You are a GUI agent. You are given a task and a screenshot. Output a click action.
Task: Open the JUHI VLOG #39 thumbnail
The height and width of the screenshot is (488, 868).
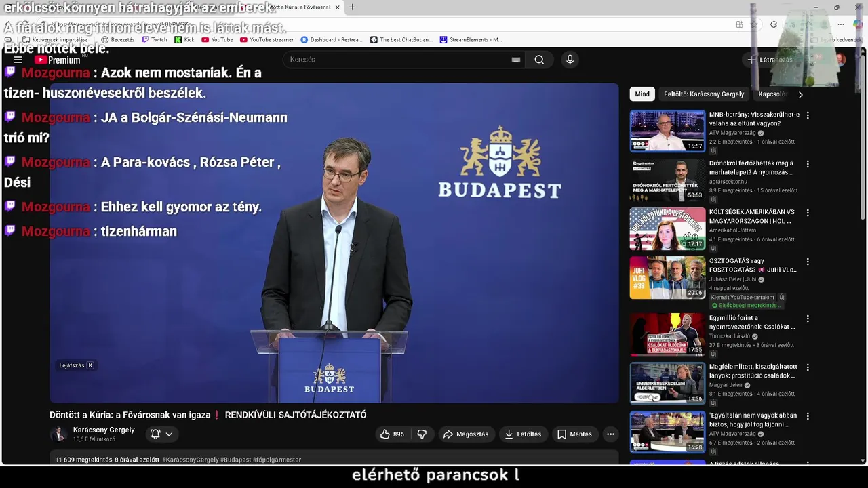click(x=667, y=277)
